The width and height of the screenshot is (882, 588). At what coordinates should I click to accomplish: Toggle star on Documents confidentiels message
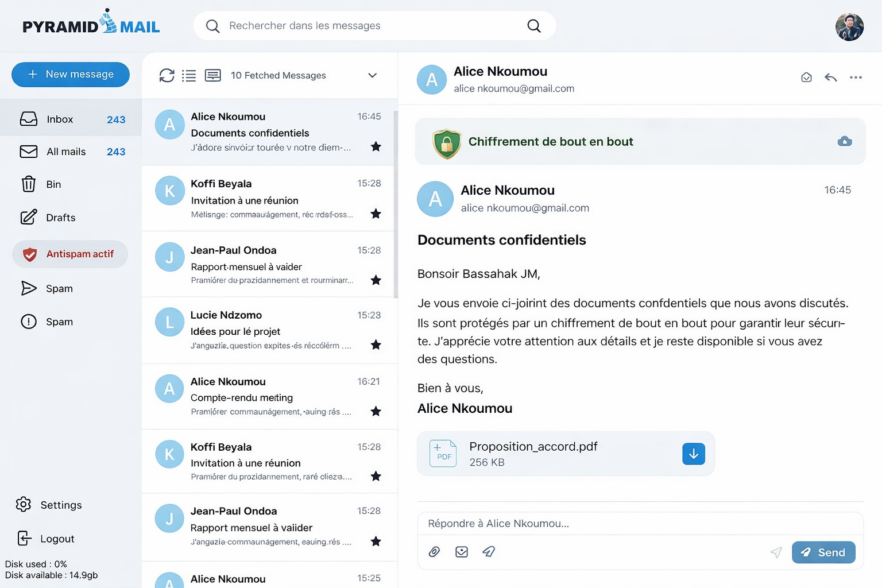[376, 146]
